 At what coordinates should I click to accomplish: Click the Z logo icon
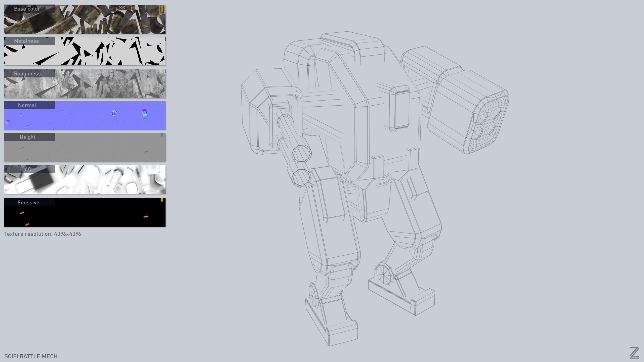pyautogui.click(x=634, y=353)
